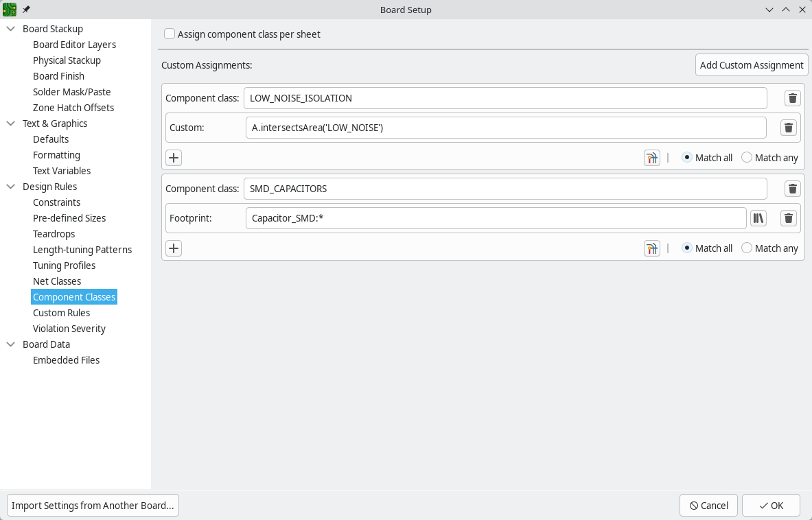Image resolution: width=812 pixels, height=520 pixels.
Task: Click Add Custom Assignment
Action: pyautogui.click(x=751, y=64)
